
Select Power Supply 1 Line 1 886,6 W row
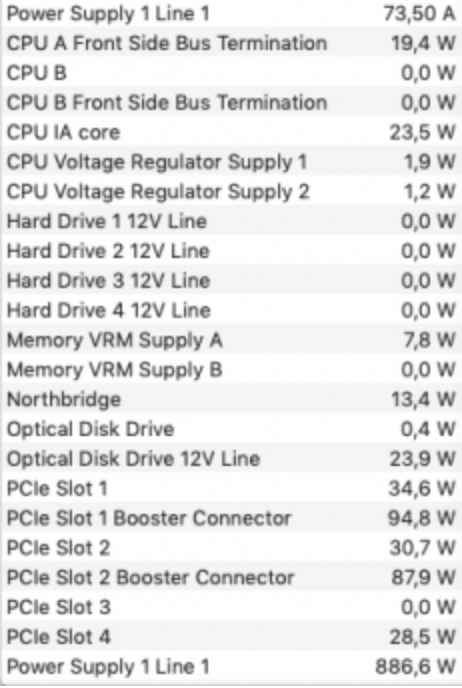tap(231, 666)
